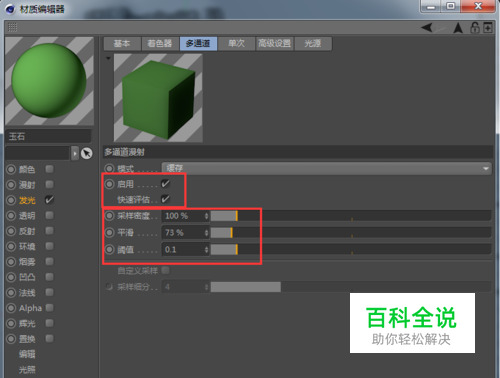Toggle the 启用 checkbox
Screen dimensions: 500x378
tap(165, 184)
